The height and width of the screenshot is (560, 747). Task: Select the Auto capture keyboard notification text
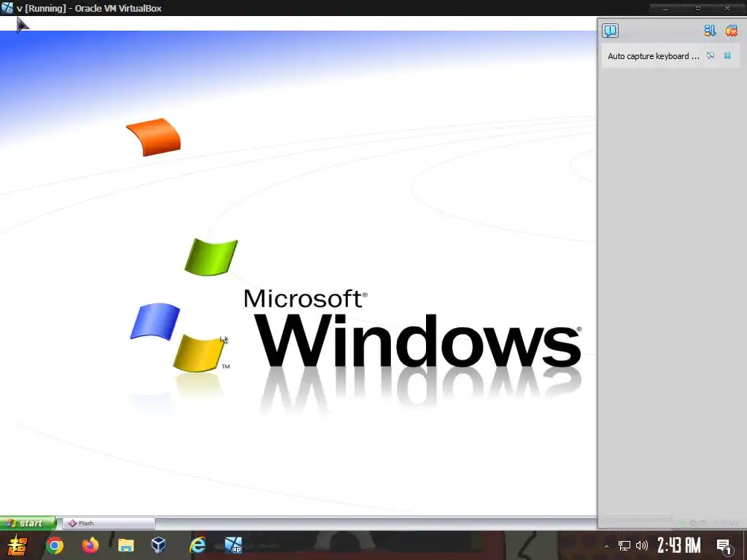tap(653, 56)
